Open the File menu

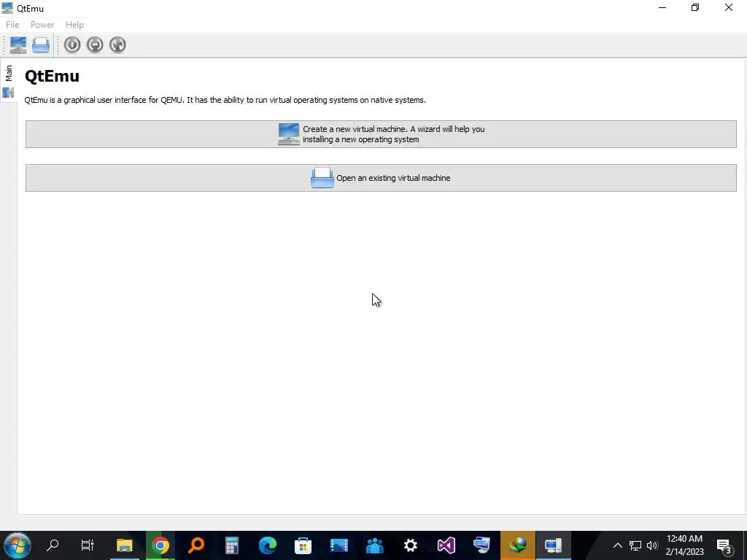[12, 25]
